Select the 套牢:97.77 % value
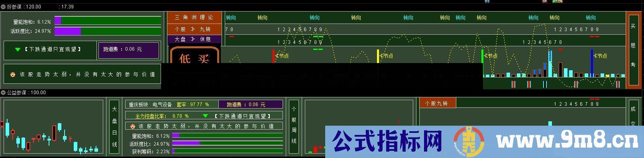Viewport: 644px width, 158px height. [193, 105]
